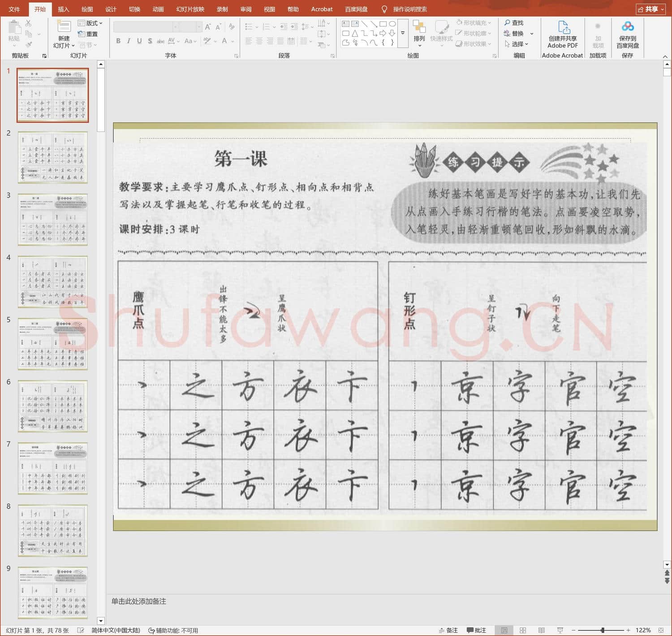
Task: Switch to Slide Sorter view icon
Action: tap(523, 630)
